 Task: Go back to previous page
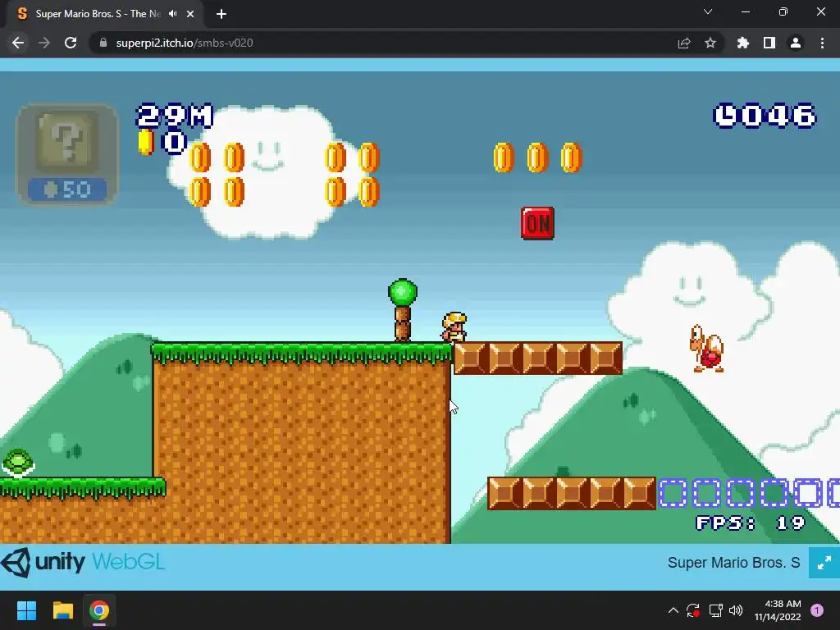pyautogui.click(x=18, y=43)
